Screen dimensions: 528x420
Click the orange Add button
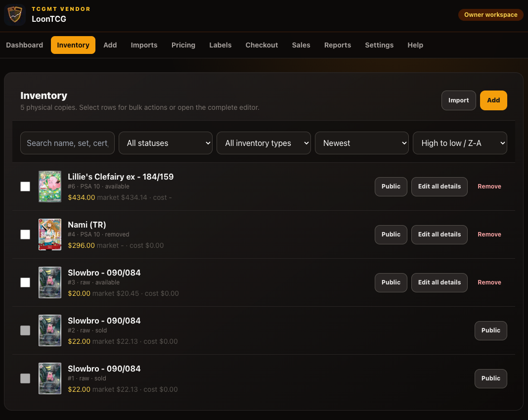tap(493, 100)
